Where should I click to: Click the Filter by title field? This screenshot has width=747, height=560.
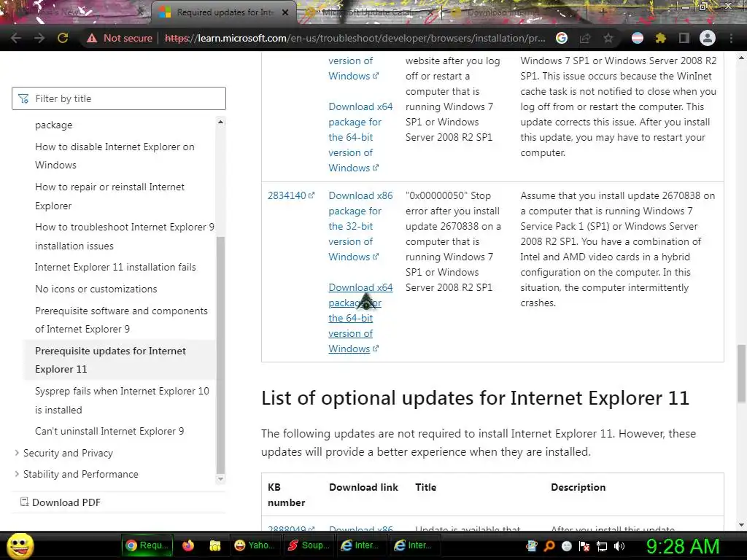point(119,98)
